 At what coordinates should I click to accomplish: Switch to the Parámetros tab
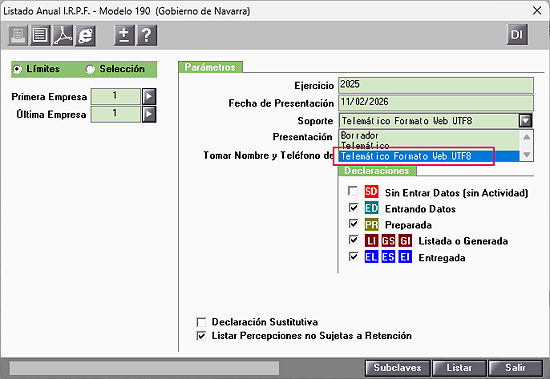(210, 67)
